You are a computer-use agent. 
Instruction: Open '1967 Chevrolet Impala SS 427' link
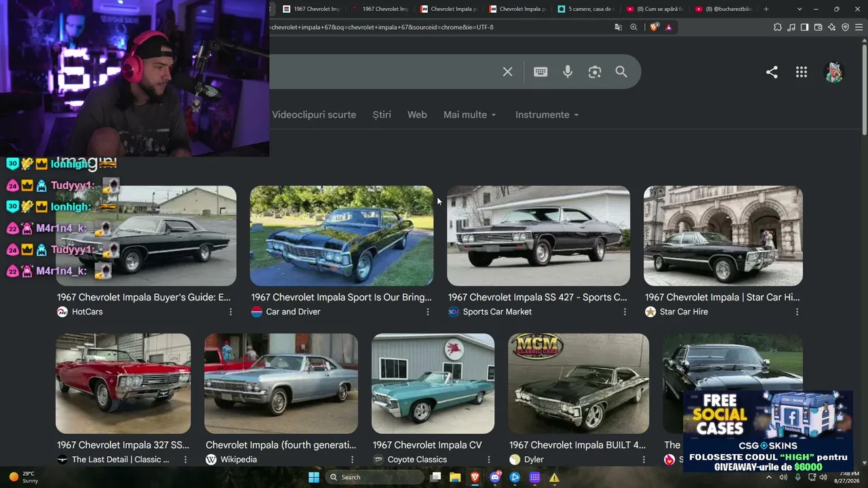coord(538,297)
